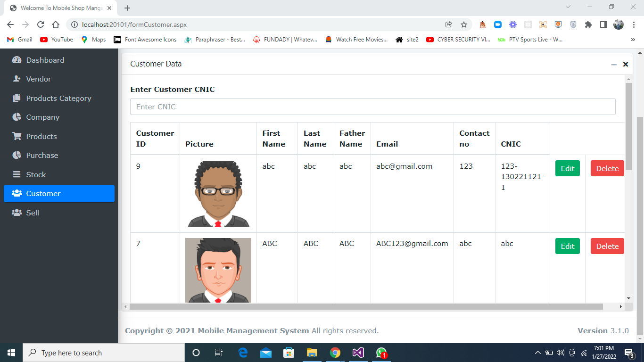Open the Dashboard page
The width and height of the screenshot is (644, 362).
coord(45,60)
